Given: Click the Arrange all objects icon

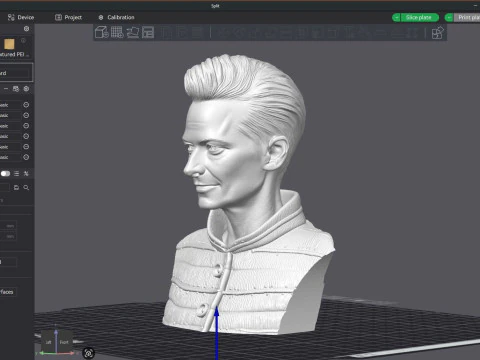Looking at the screenshot, I should 148,33.
